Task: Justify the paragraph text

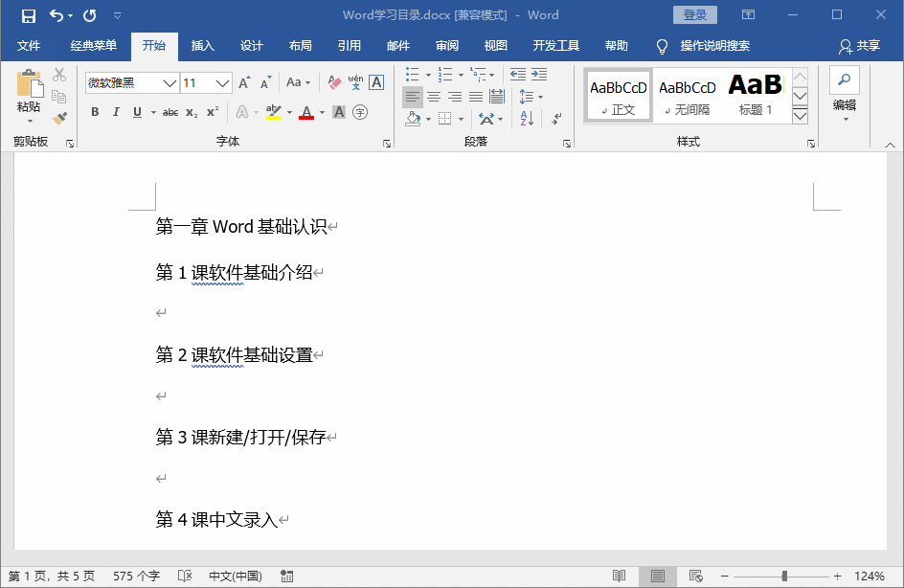Action: pos(476,97)
